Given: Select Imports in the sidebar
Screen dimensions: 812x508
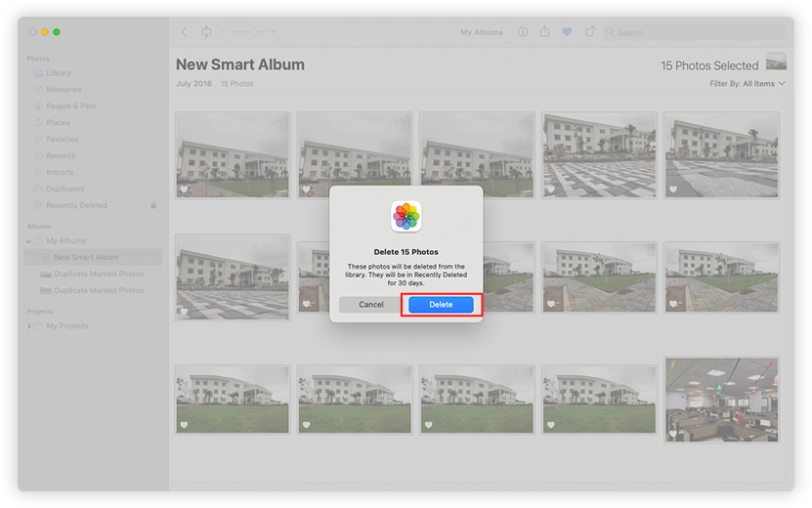Looking at the screenshot, I should pos(60,173).
